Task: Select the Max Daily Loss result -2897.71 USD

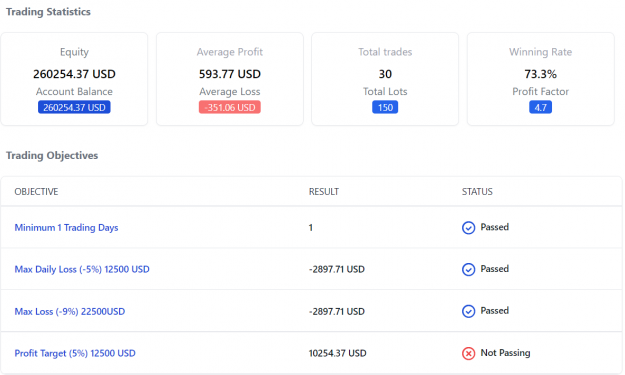Action: [337, 269]
